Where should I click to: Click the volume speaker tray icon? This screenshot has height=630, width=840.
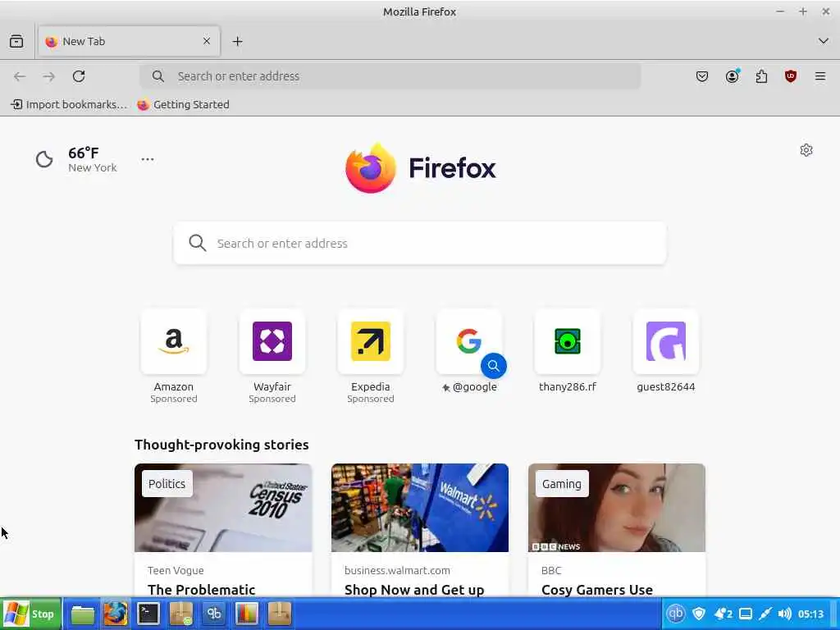[x=784, y=614]
